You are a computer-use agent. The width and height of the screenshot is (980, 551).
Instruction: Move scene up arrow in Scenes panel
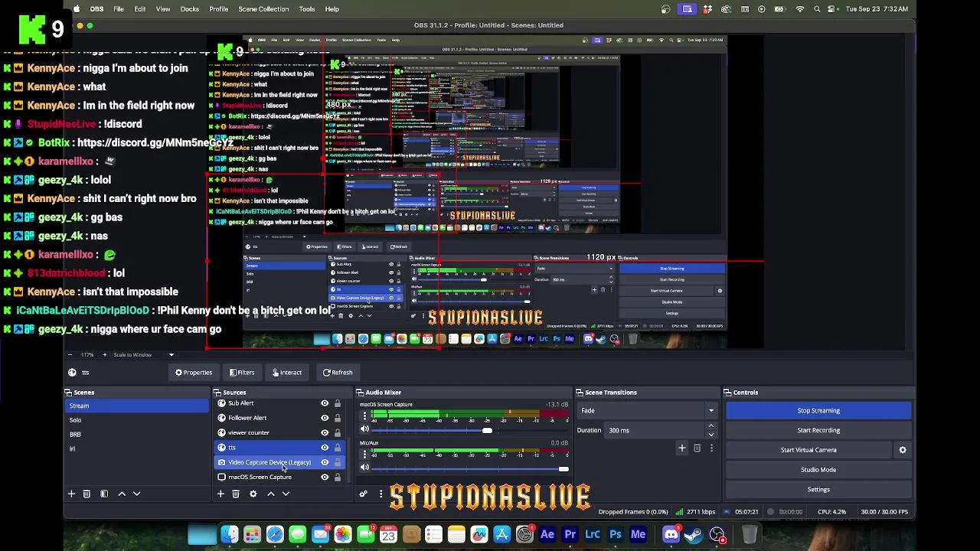(x=122, y=494)
